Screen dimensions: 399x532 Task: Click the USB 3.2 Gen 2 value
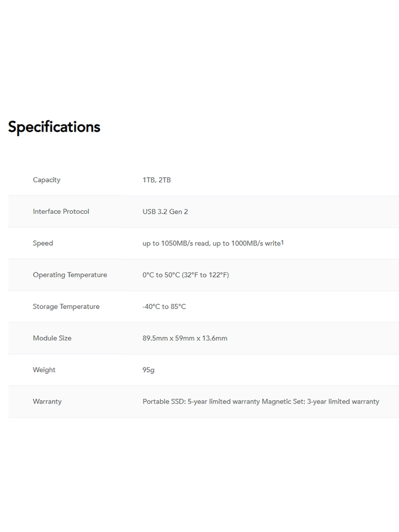[x=165, y=211]
